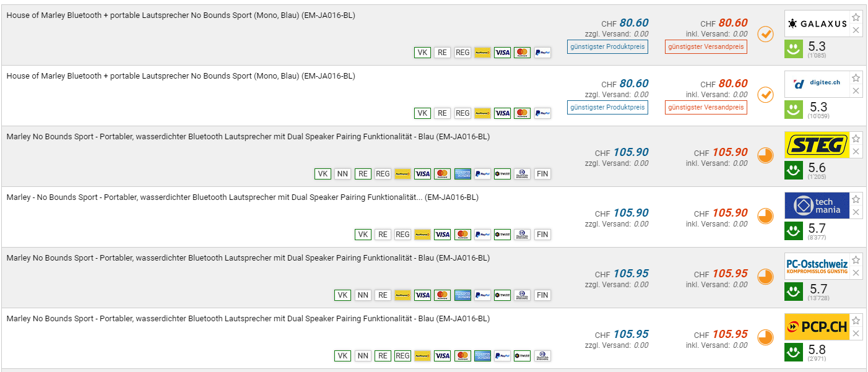Click the FIN financing badge in PC-Ostschweiz row
This screenshot has width=868, height=372.
click(x=542, y=295)
